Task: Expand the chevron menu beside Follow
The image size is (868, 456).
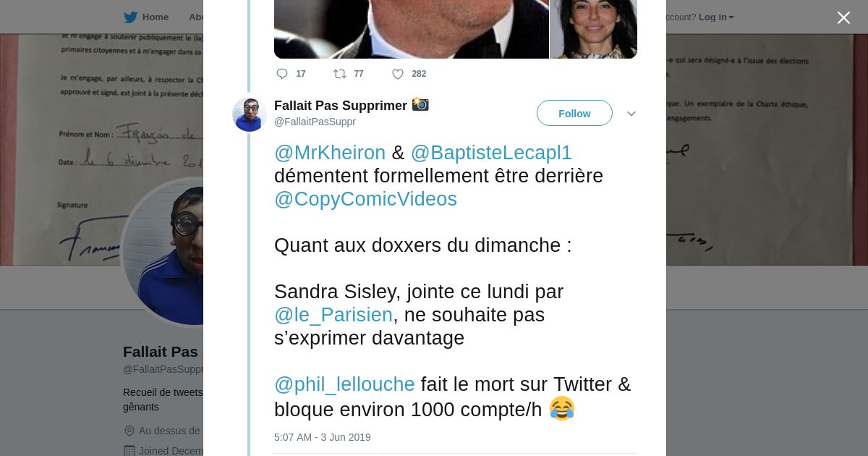Action: [x=631, y=114]
